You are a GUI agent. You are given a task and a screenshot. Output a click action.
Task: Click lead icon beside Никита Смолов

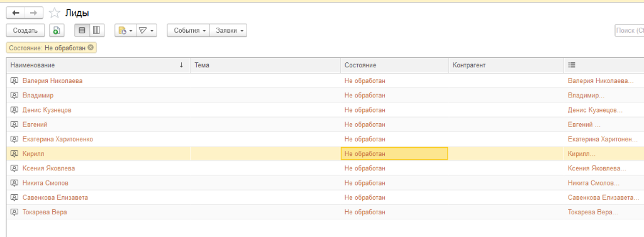14,183
